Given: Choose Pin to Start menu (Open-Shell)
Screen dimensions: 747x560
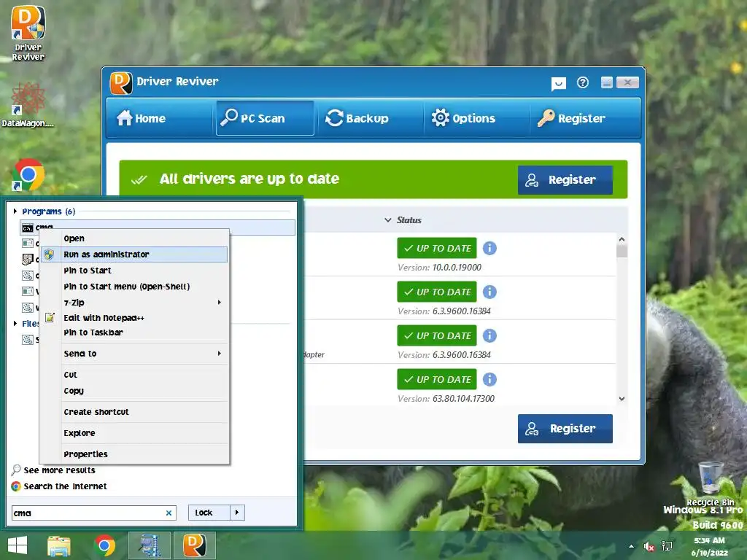Looking at the screenshot, I should click(134, 286).
